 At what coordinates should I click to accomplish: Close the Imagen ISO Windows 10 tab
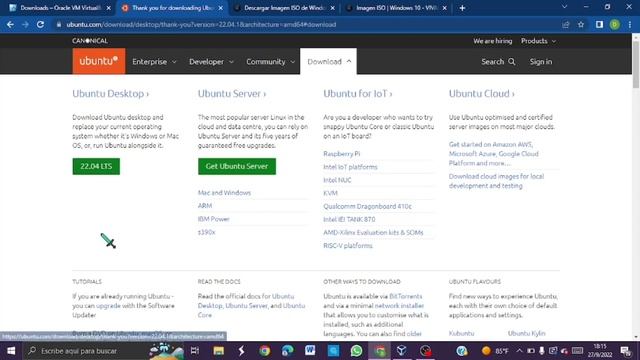pos(444,8)
